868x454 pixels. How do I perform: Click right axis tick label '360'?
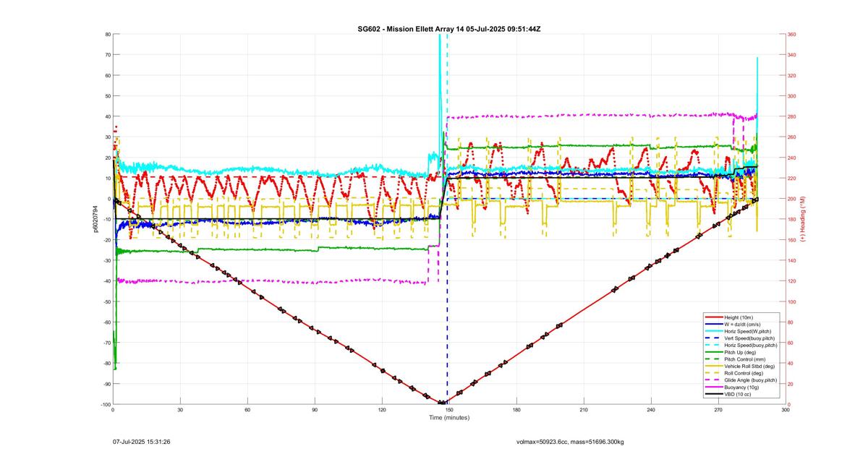(x=793, y=34)
